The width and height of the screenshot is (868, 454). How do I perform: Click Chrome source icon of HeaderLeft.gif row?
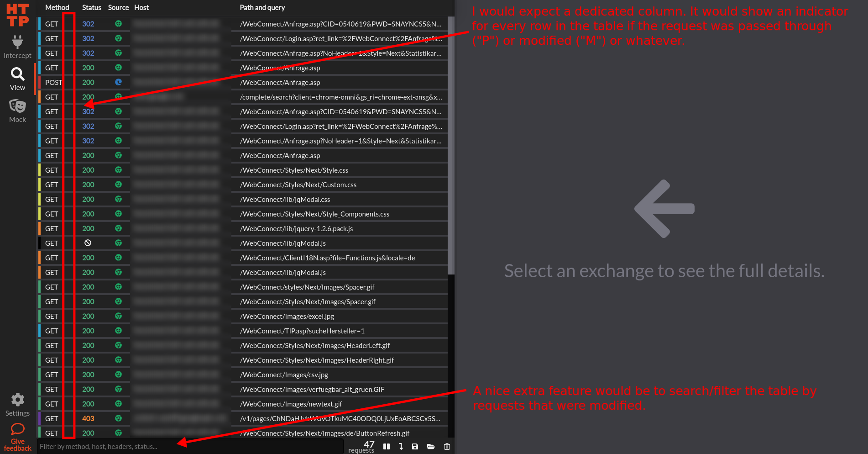(x=118, y=345)
